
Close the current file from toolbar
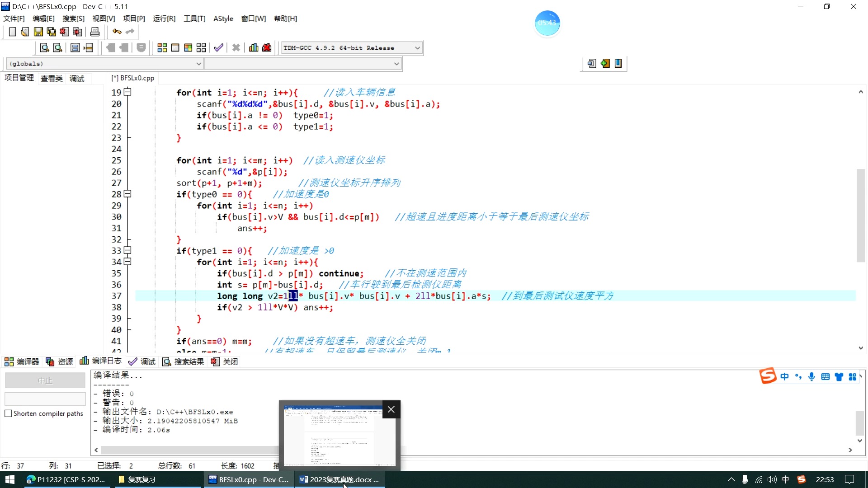pyautogui.click(x=65, y=32)
